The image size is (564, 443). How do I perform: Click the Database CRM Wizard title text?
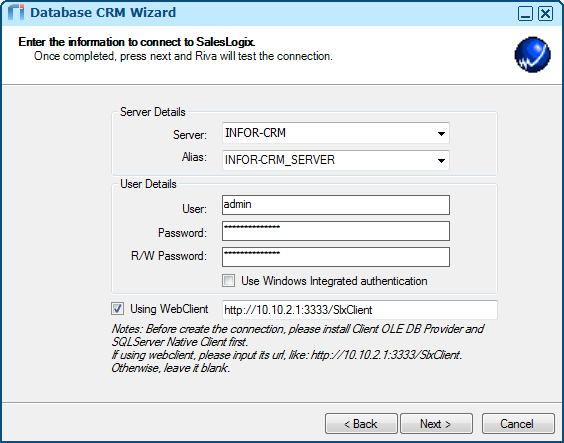(x=103, y=13)
